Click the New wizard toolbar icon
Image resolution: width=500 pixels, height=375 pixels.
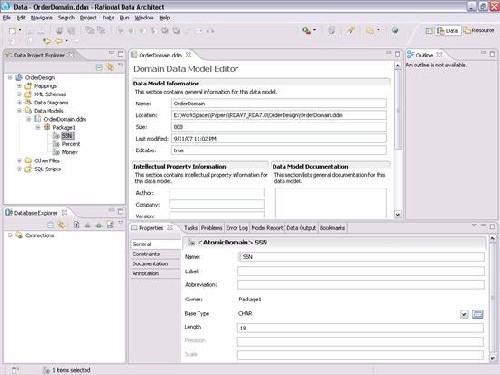tap(13, 31)
